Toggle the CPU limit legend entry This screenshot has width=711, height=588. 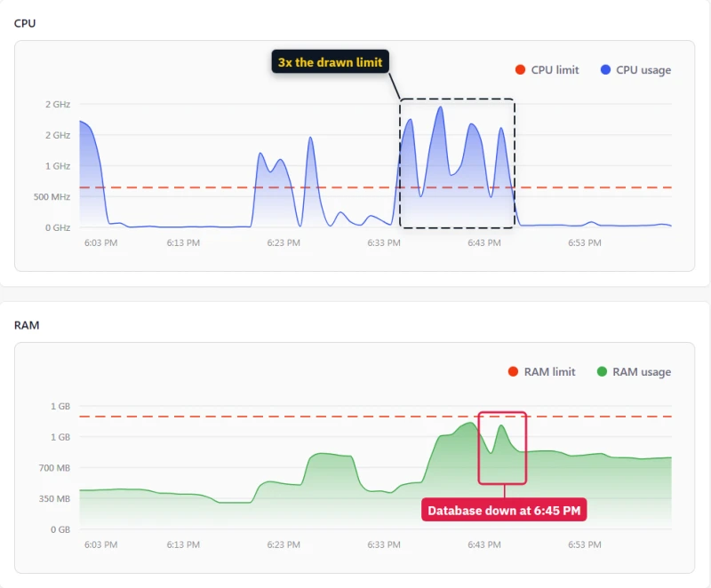coord(547,70)
